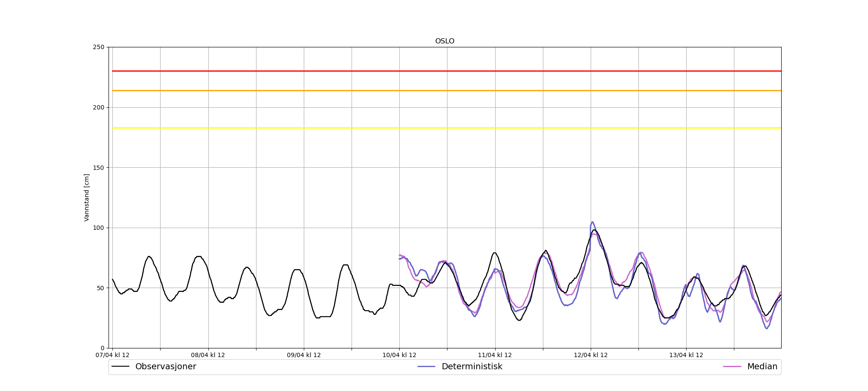Select the Deterministisk legend label
Image resolution: width=868 pixels, height=391 pixels.
[x=472, y=367]
